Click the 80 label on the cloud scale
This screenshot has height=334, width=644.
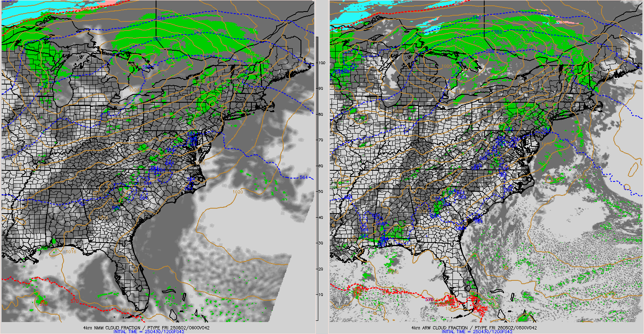point(322,114)
